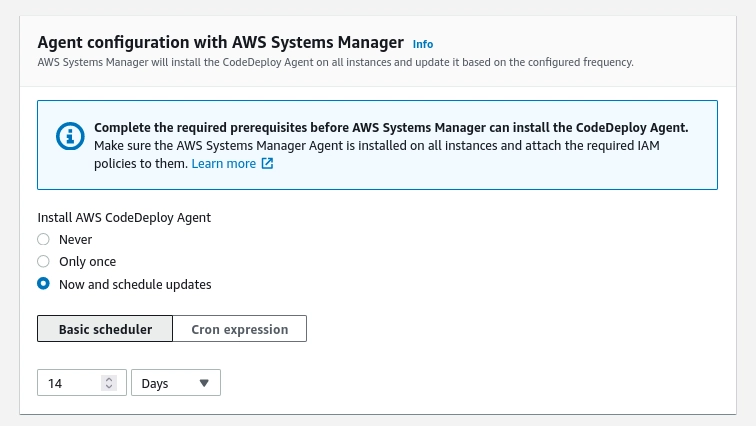Select the Never radio button
The height and width of the screenshot is (426, 756).
[43, 239]
